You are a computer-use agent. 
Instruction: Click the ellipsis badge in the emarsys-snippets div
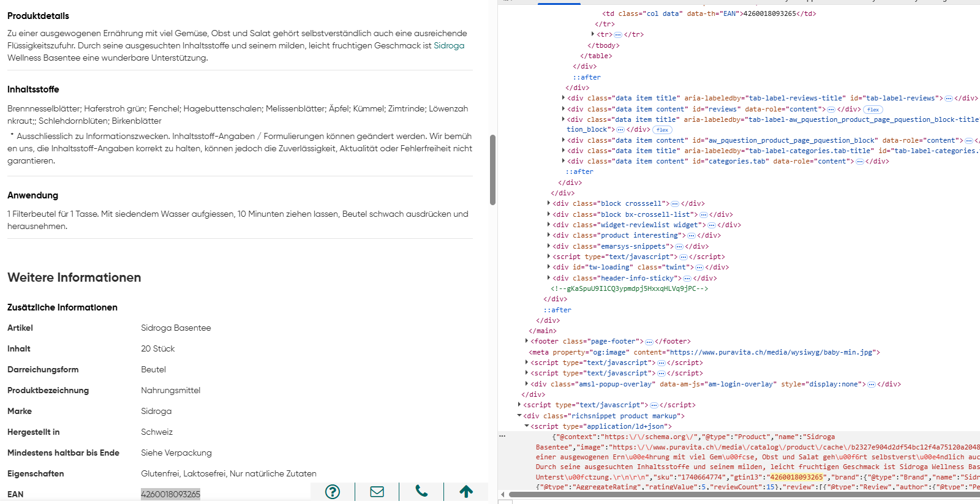[x=679, y=247]
